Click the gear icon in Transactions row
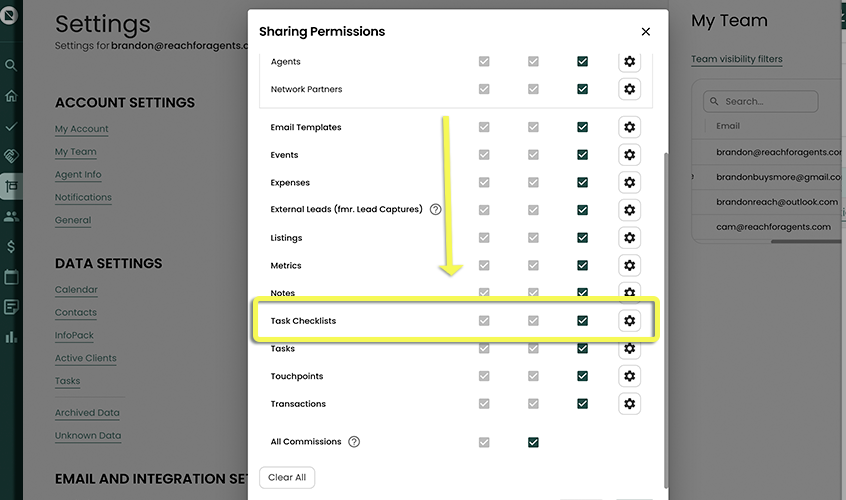Viewport: 846px width, 500px height. [x=629, y=404]
